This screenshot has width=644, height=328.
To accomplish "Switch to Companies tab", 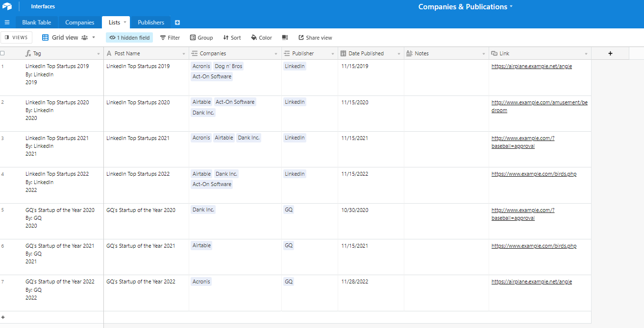I will [x=79, y=23].
